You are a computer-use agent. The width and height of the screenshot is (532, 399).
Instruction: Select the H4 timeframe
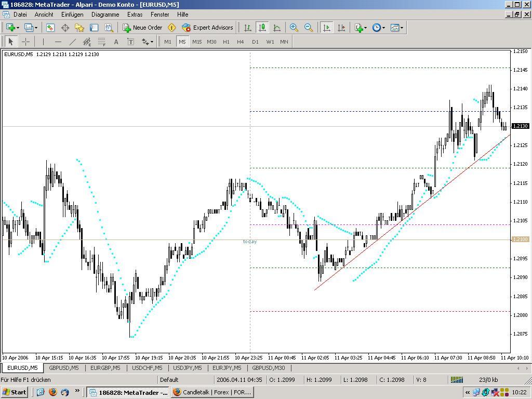click(241, 42)
